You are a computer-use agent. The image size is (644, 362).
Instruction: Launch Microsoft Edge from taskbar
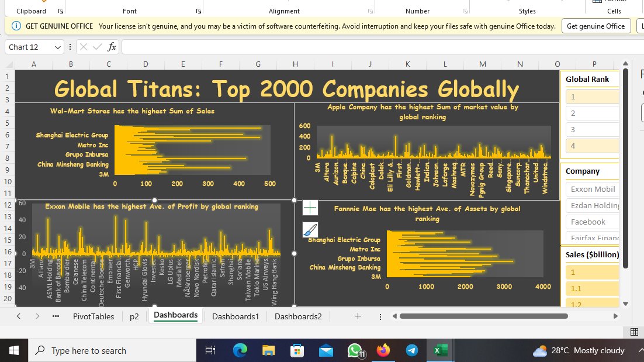pos(240,350)
